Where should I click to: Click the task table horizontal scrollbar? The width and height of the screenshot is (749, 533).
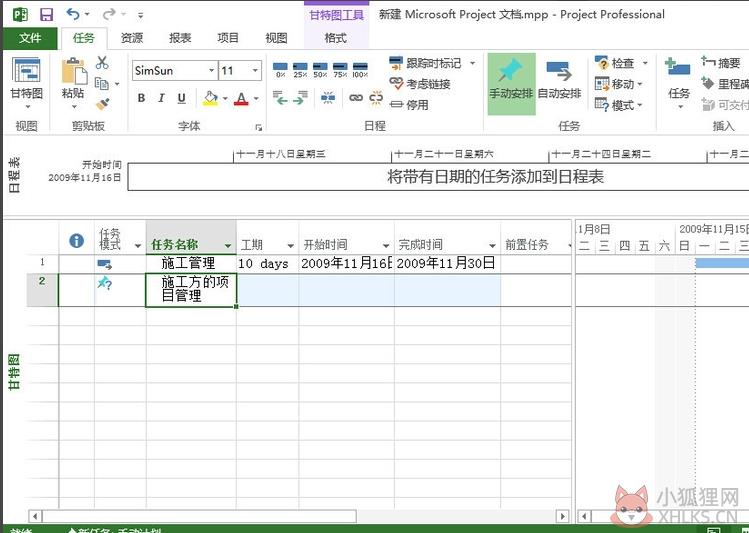200,516
